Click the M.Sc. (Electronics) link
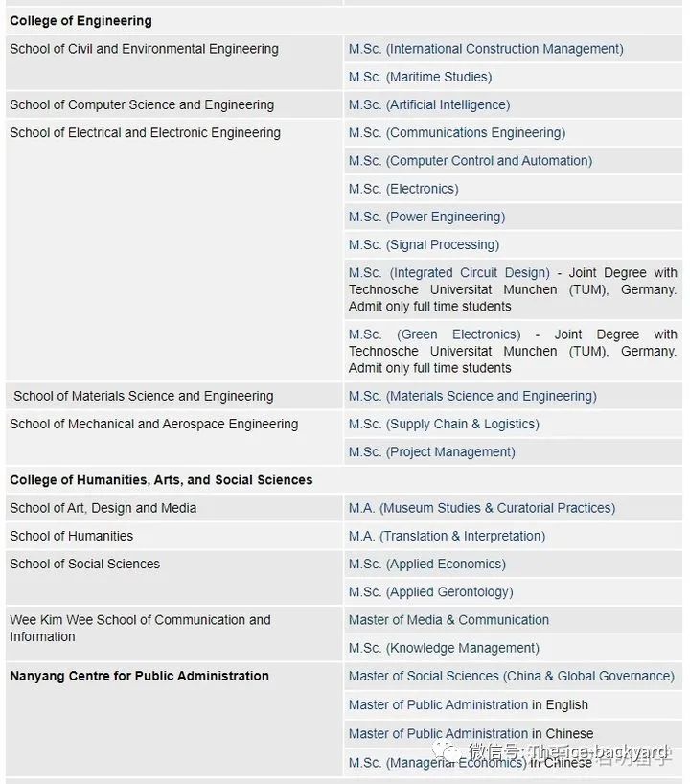690x784 pixels. click(x=403, y=189)
